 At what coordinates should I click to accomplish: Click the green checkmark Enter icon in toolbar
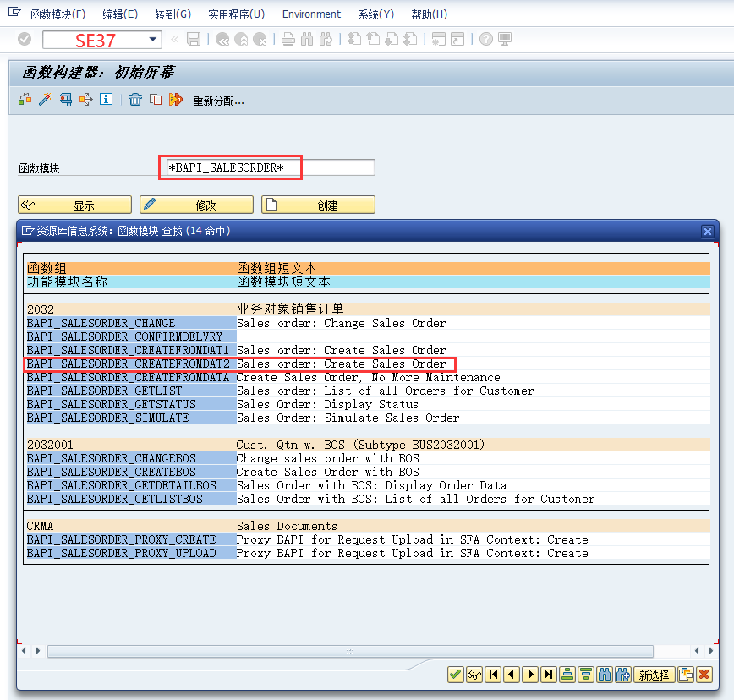(25, 39)
